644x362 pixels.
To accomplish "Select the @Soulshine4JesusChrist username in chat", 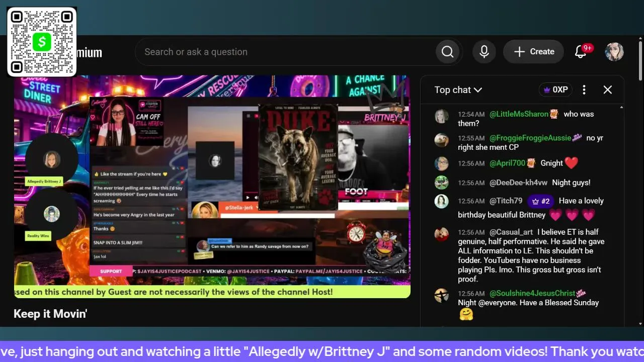I will pyautogui.click(x=532, y=293).
